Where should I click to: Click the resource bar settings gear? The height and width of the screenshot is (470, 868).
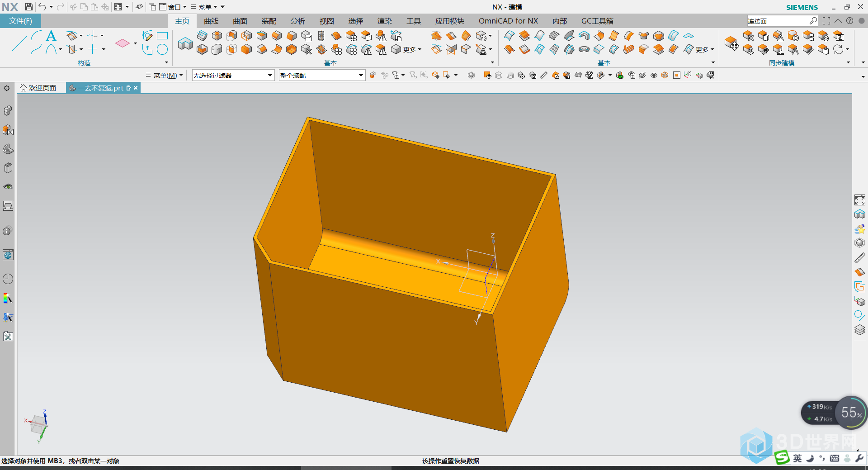[x=7, y=88]
